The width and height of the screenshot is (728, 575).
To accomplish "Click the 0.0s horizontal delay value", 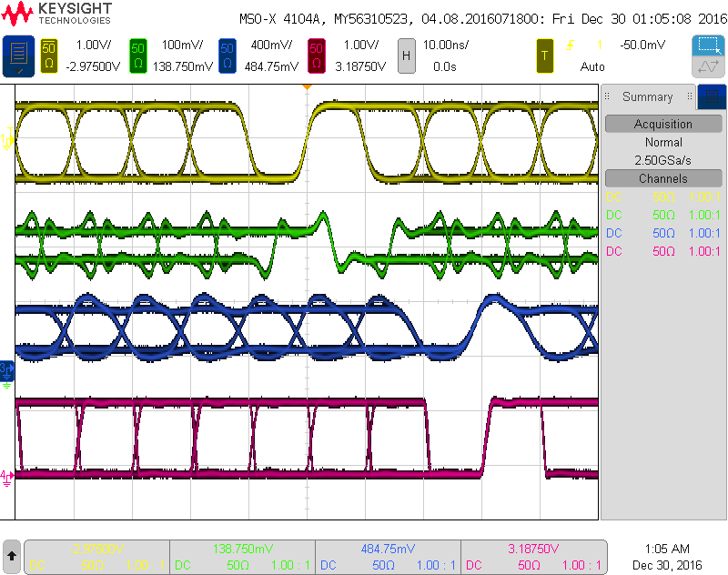I will coord(445,66).
